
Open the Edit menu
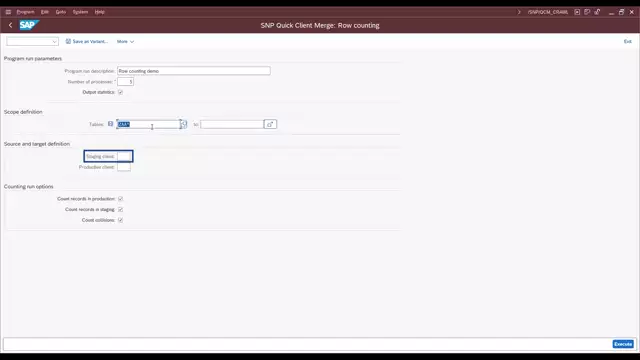coord(45,12)
